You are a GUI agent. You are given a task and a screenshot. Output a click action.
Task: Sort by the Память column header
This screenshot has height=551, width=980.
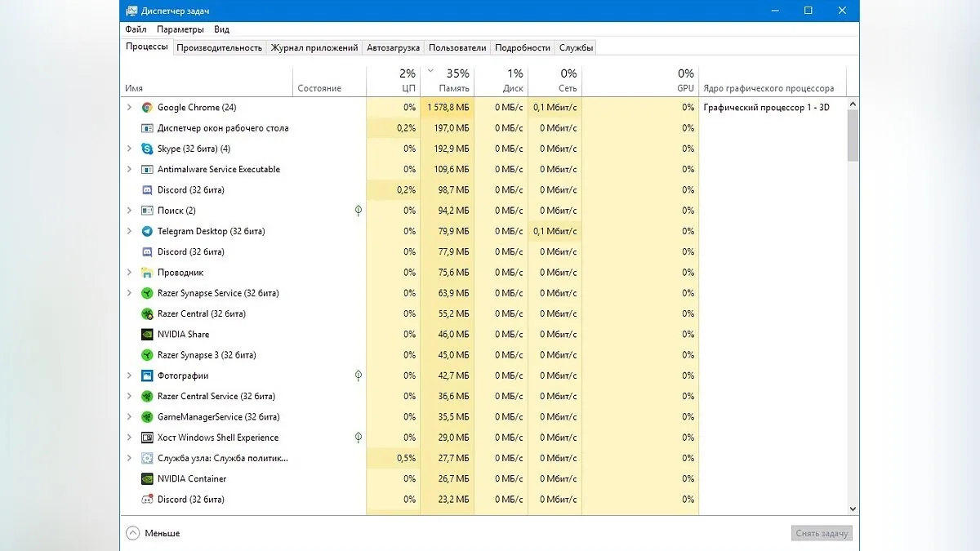[447, 80]
